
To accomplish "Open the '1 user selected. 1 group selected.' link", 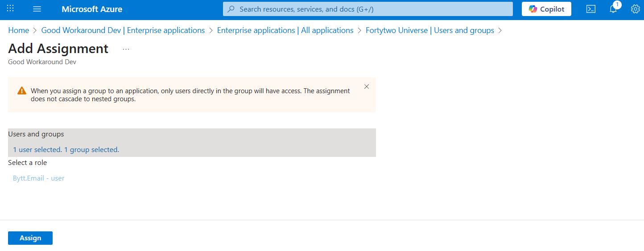I will [x=66, y=150].
